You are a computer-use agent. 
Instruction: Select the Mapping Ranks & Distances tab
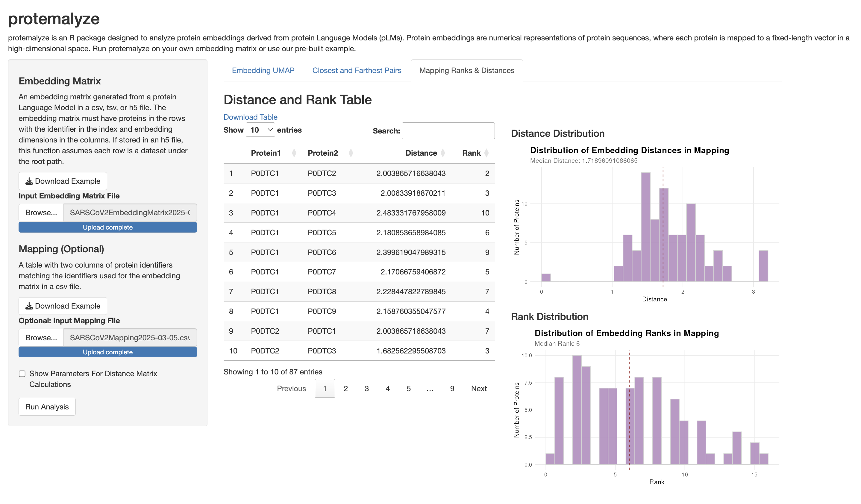pos(466,70)
